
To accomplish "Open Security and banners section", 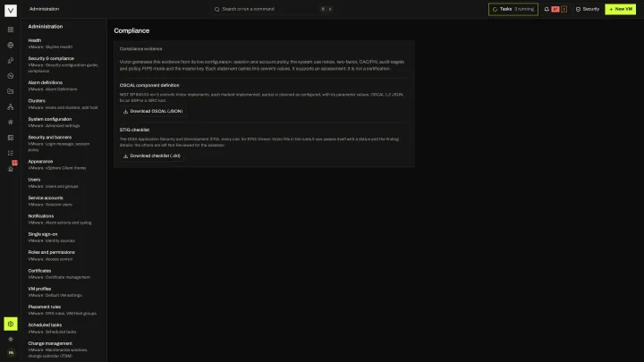I will pos(64,143).
